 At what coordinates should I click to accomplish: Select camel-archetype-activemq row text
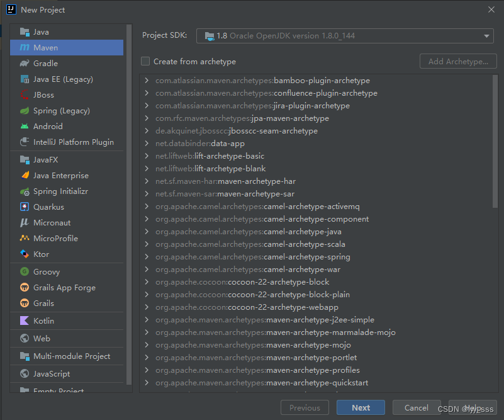(x=257, y=207)
